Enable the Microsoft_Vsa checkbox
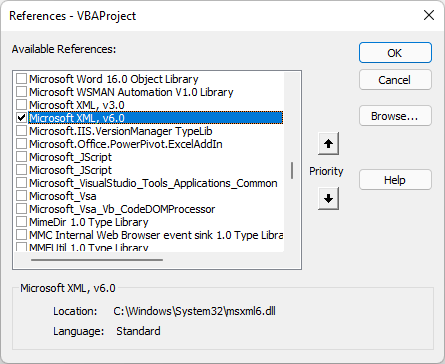The image size is (445, 364). pos(22,196)
